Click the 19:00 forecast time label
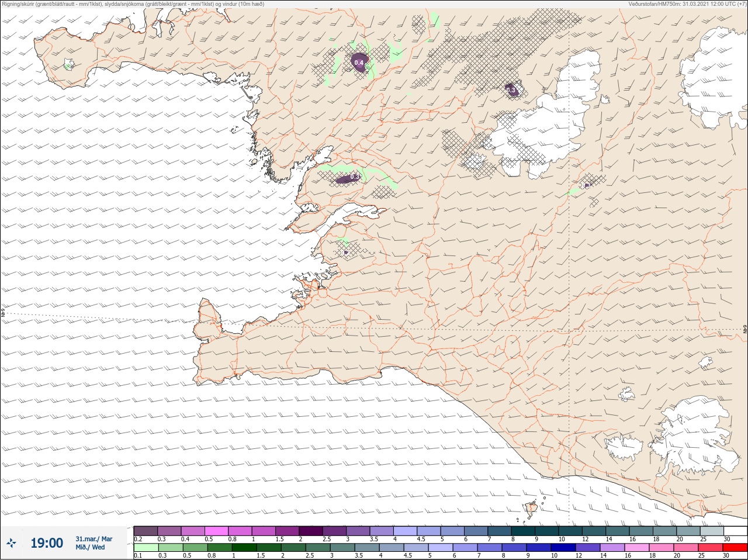 pos(47,543)
